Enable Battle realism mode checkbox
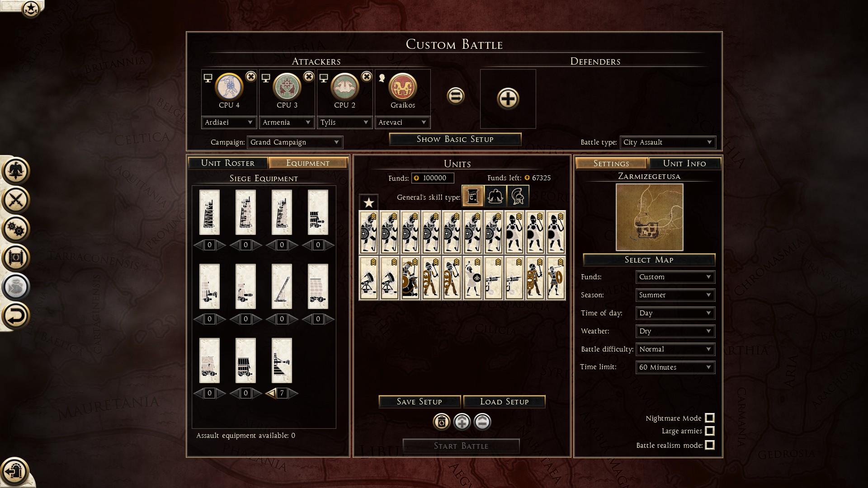Viewport: 868px width, 488px height. coord(710,445)
